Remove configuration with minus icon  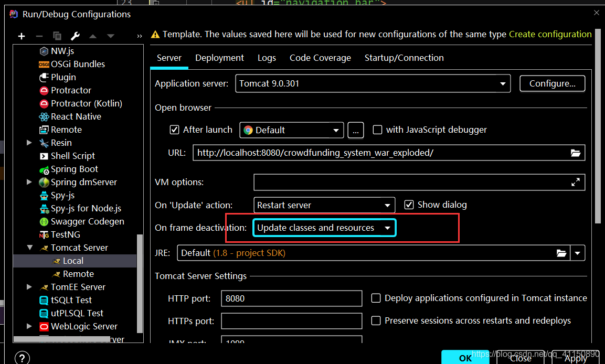pyautogui.click(x=39, y=36)
